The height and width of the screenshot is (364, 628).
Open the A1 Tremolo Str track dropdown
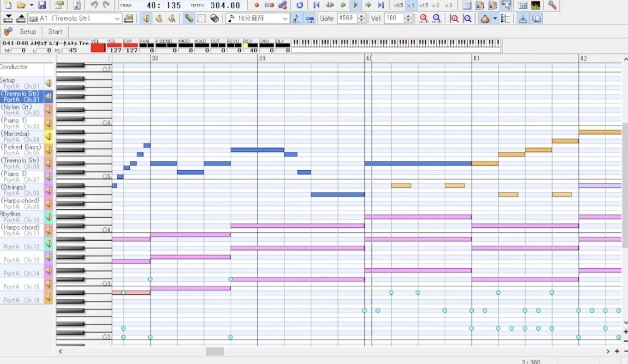click(x=117, y=18)
